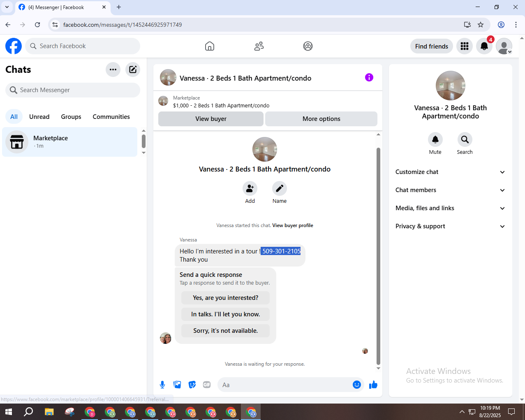This screenshot has height=420, width=525.
Task: Open the Groups icon in top navigation
Action: 308,46
